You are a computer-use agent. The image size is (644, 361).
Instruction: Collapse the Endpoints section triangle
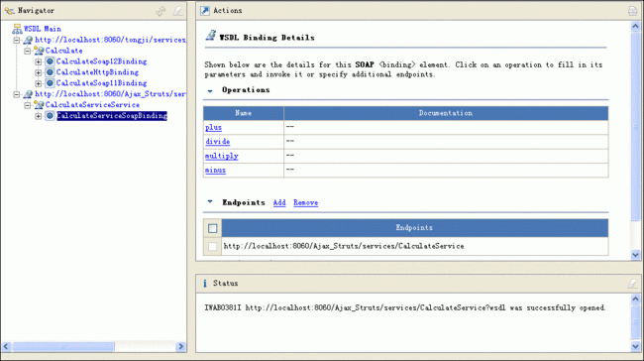point(210,202)
